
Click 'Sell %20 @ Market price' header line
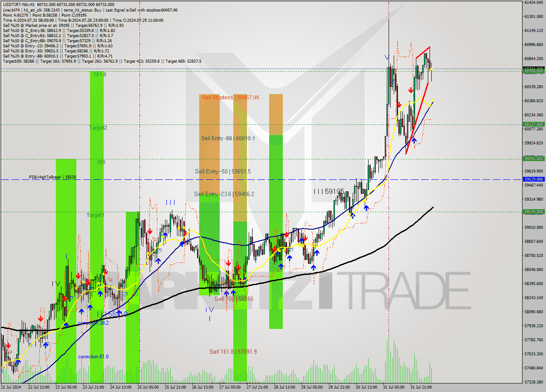pos(63,25)
